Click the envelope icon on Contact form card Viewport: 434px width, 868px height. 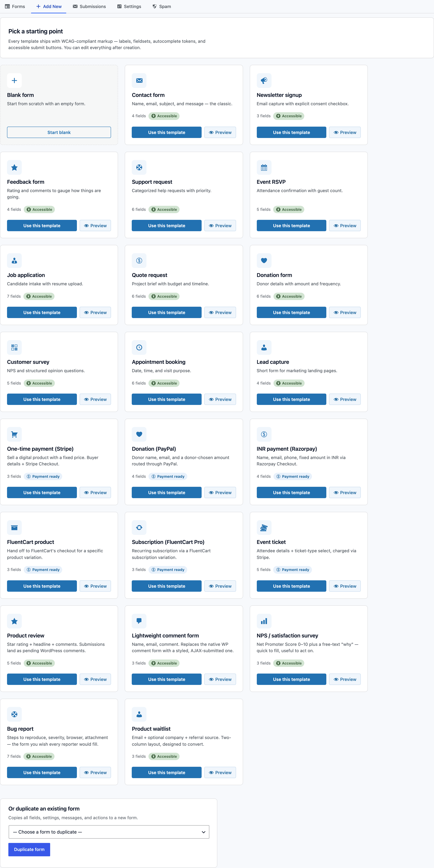139,81
